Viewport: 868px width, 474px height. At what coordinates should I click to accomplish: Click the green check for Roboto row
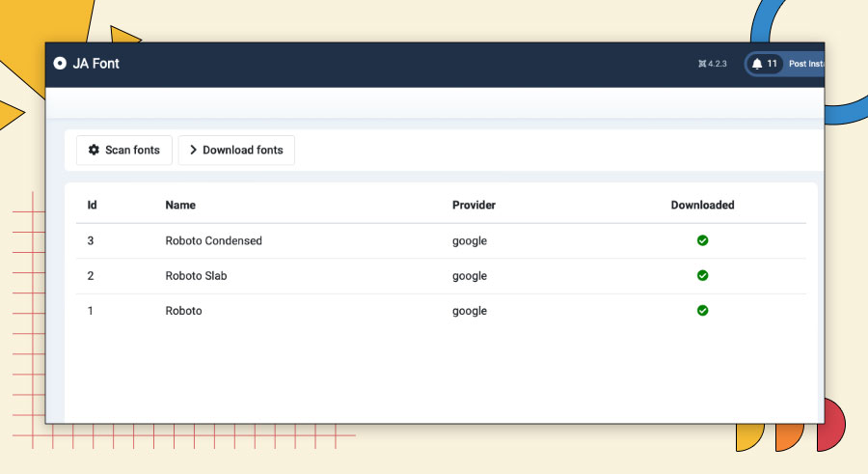(702, 311)
